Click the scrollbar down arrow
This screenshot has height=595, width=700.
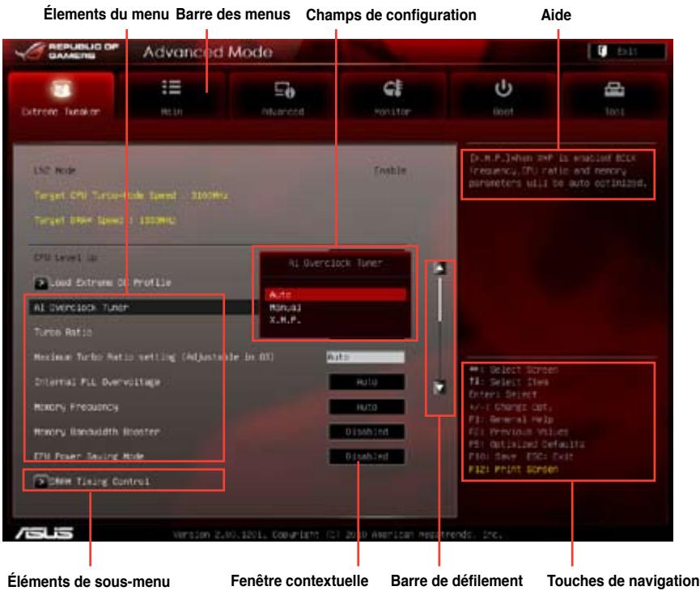[x=439, y=387]
